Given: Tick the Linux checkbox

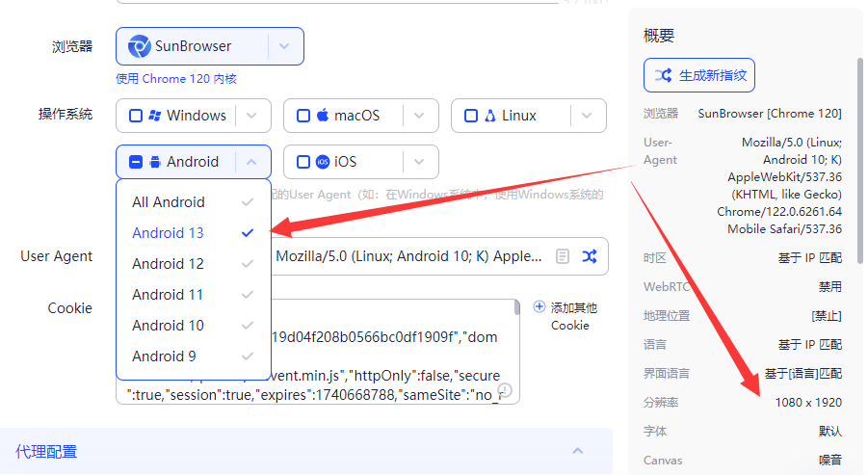Looking at the screenshot, I should [x=471, y=116].
